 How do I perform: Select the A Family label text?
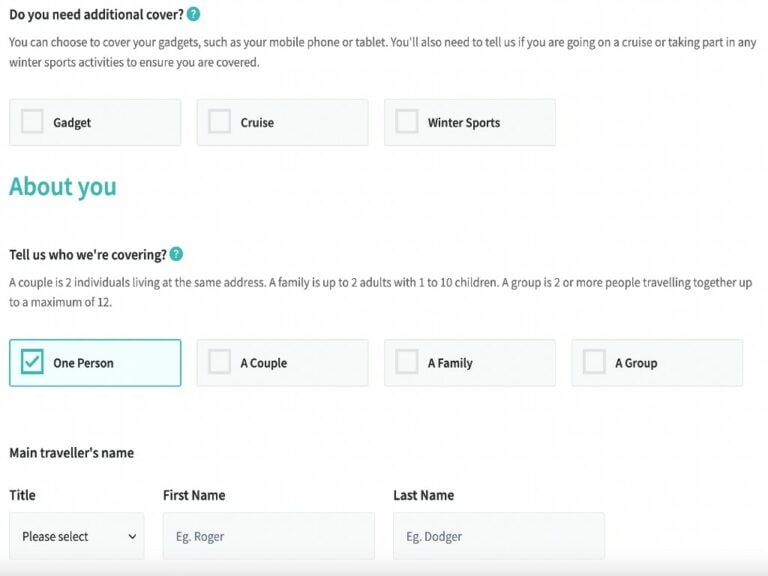point(450,363)
